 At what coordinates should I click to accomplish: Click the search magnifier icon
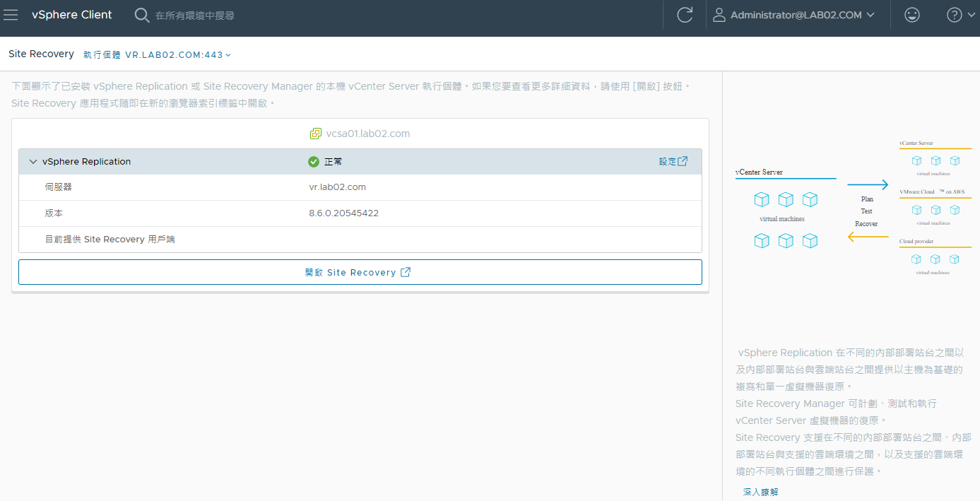click(142, 16)
